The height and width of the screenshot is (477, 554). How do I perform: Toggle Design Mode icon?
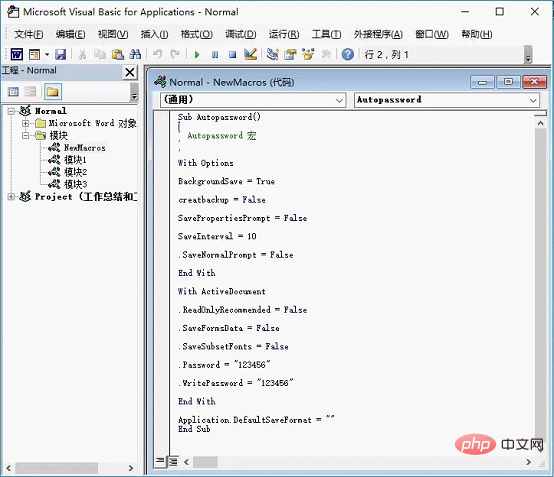250,54
